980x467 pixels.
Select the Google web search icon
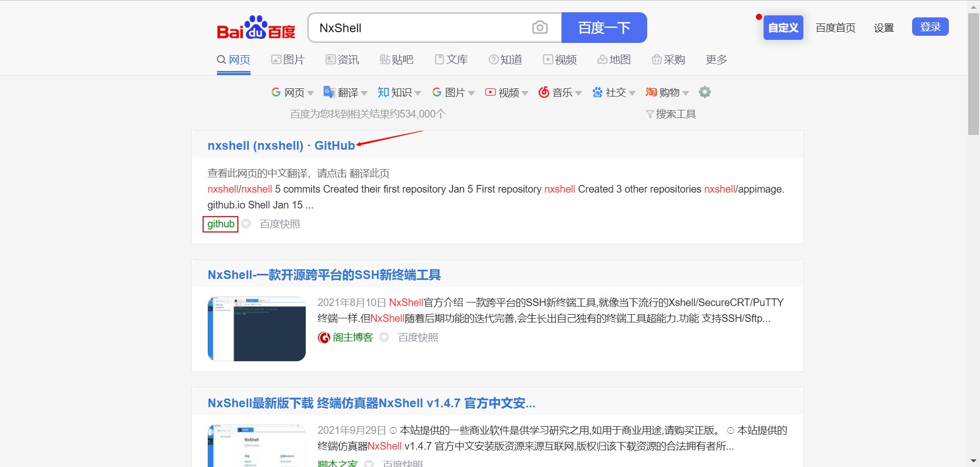pyautogui.click(x=276, y=92)
